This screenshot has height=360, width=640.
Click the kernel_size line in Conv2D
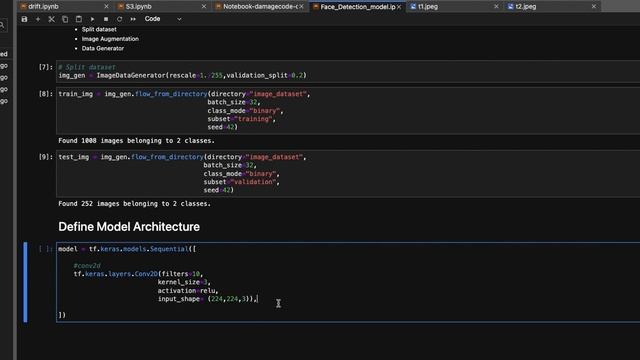184,282
